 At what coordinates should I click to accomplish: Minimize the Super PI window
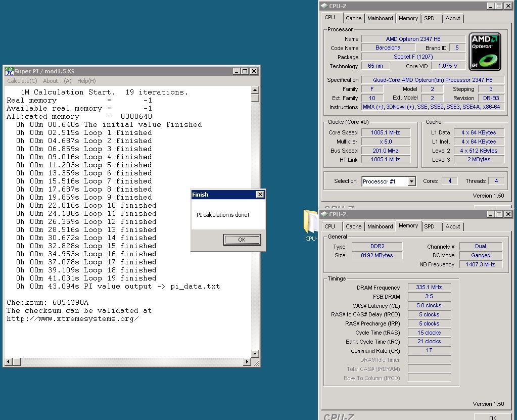tap(237, 71)
